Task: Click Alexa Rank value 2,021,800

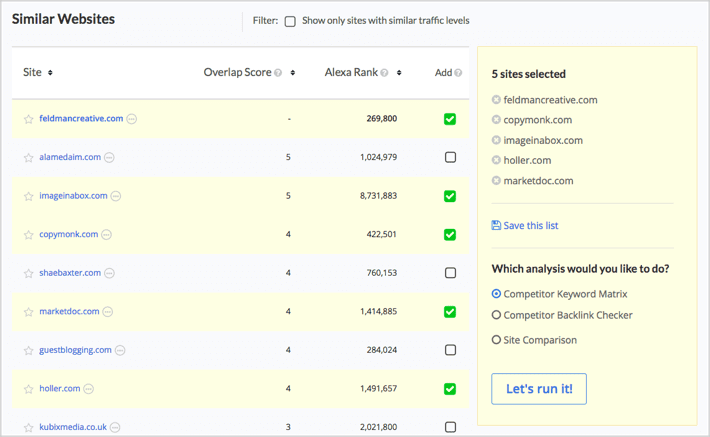Action: tap(379, 427)
